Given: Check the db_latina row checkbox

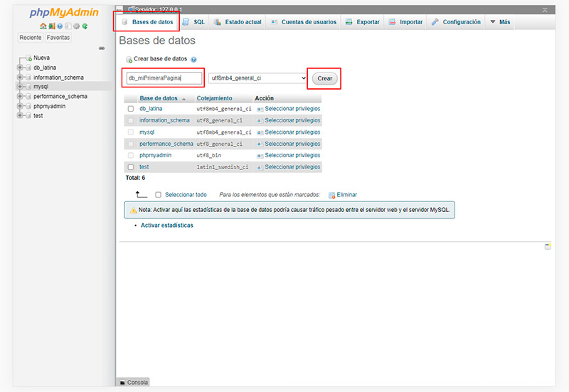Looking at the screenshot, I should click(131, 109).
